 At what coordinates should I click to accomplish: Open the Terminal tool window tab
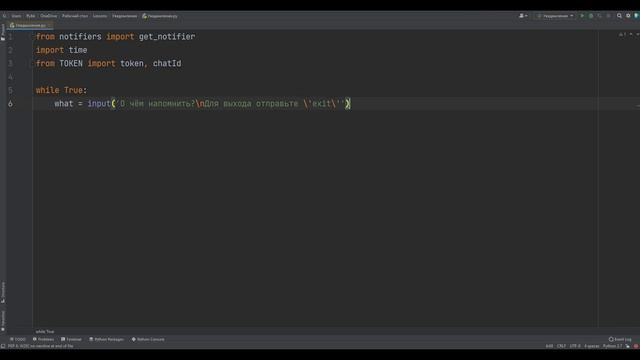(71, 339)
